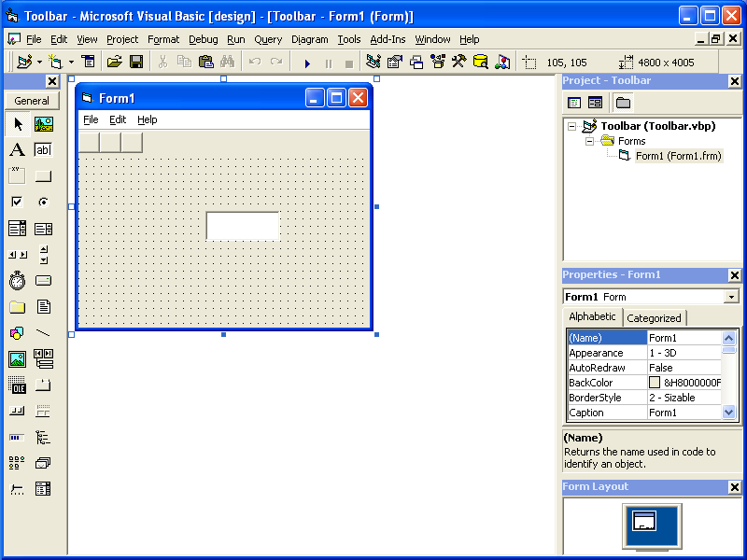Collapse the Toolbar (Toolbar.vbp) project node
The image size is (747, 560).
pyautogui.click(x=571, y=126)
